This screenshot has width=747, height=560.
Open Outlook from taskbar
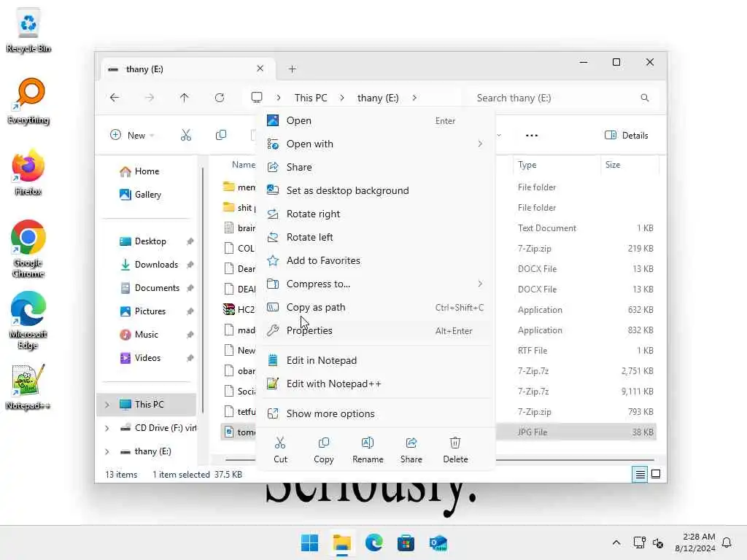tap(438, 542)
